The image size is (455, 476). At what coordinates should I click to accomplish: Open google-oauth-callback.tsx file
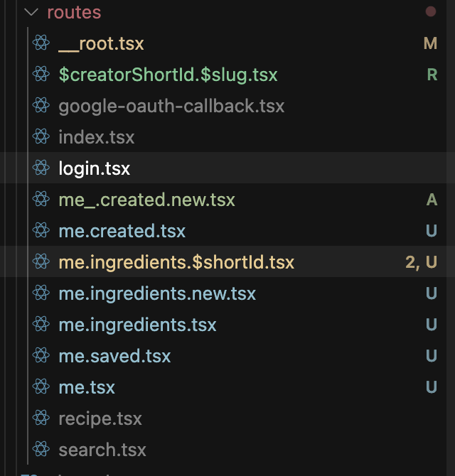coord(171,106)
